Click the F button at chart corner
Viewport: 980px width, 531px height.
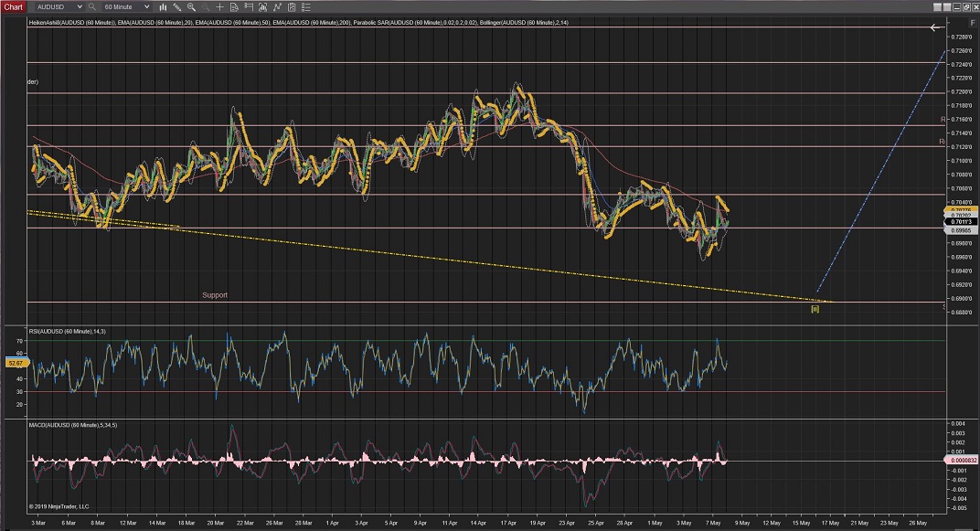point(973,23)
